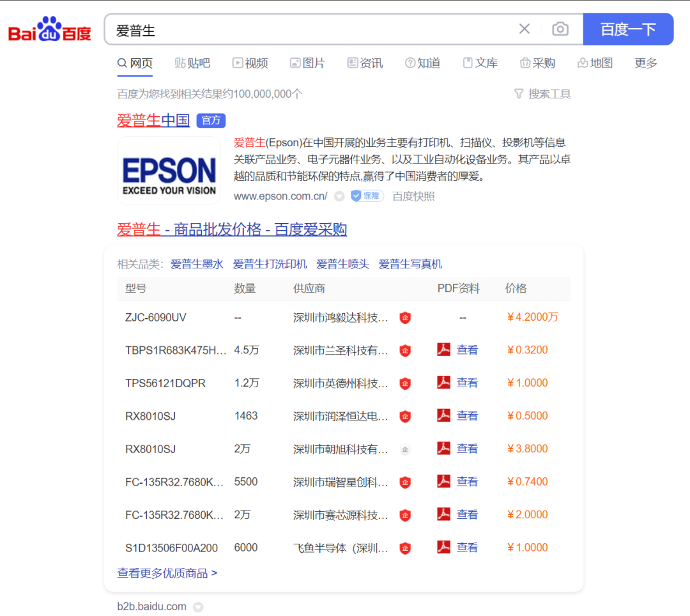Screen dimensions: 690x616
Task: Click model ZJC-6090UV in the table
Action: 156,317
